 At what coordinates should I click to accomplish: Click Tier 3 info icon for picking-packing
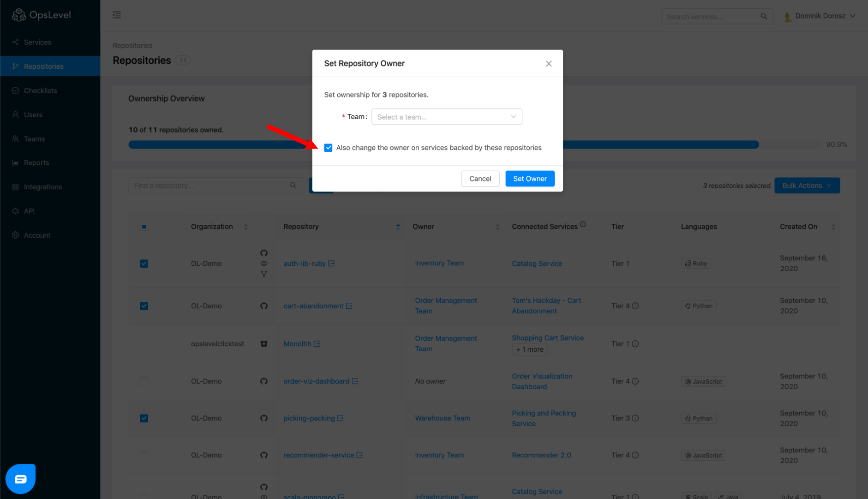[x=635, y=418]
